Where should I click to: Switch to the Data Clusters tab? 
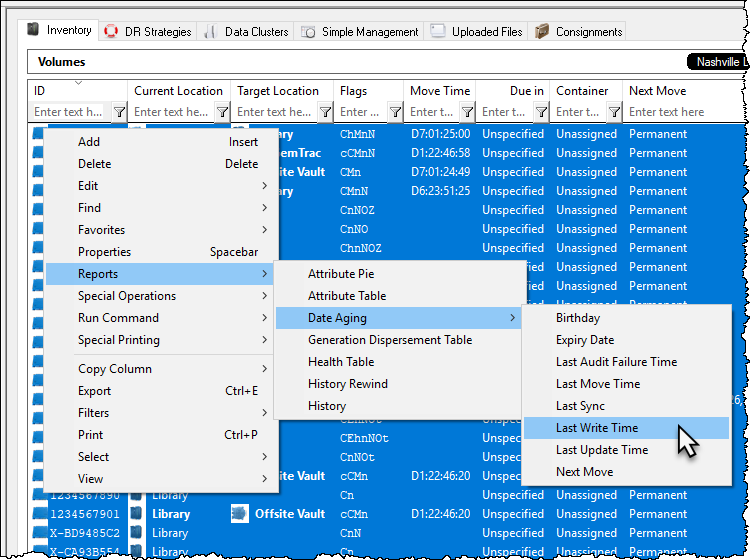(x=246, y=32)
